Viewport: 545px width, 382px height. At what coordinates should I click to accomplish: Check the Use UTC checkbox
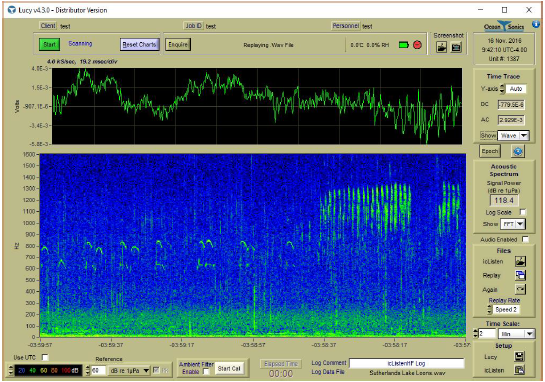[x=45, y=357]
